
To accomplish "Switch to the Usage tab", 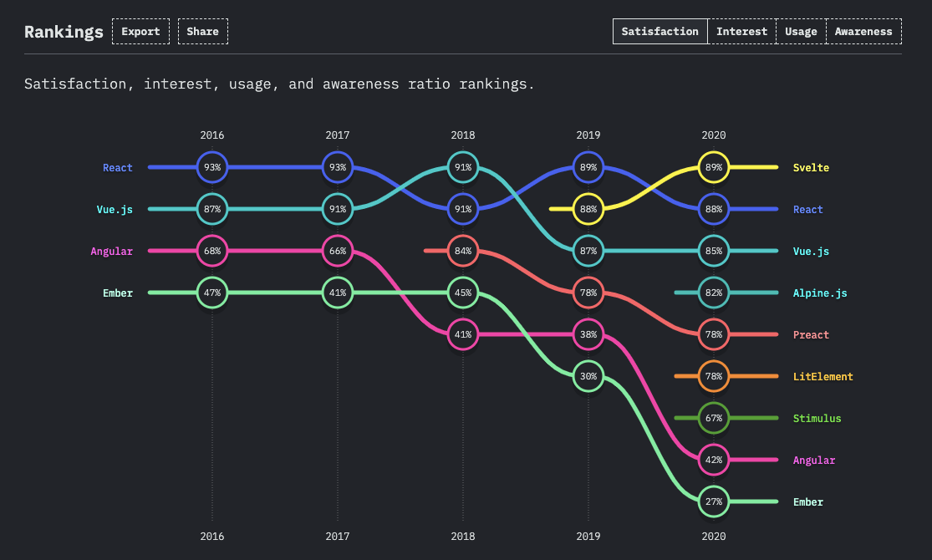I will coord(800,31).
